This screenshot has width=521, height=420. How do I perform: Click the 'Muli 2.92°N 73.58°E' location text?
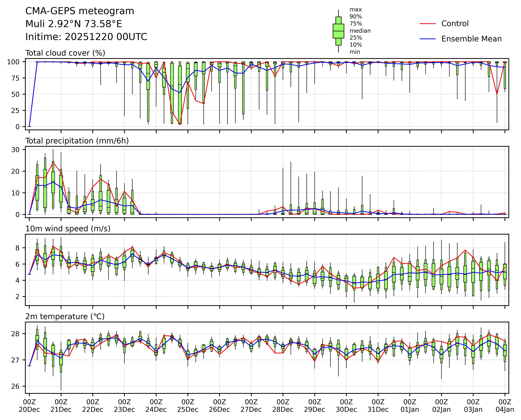click(74, 24)
